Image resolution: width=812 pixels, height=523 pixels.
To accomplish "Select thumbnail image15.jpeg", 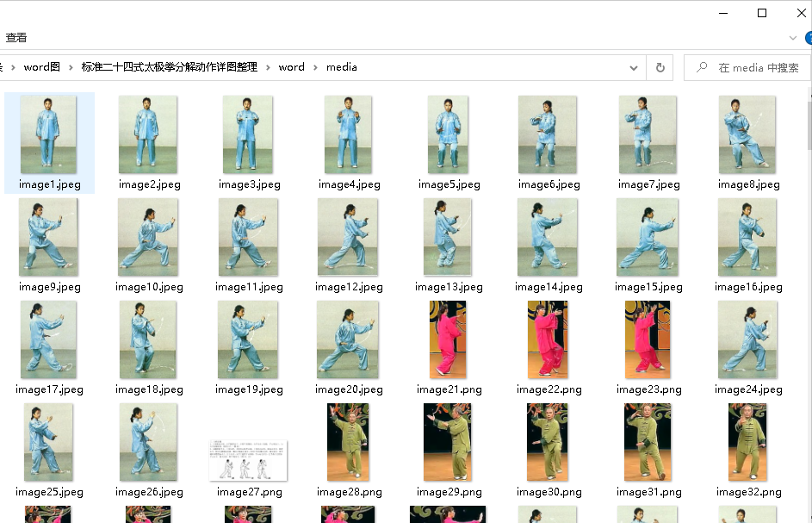I will click(x=648, y=237).
